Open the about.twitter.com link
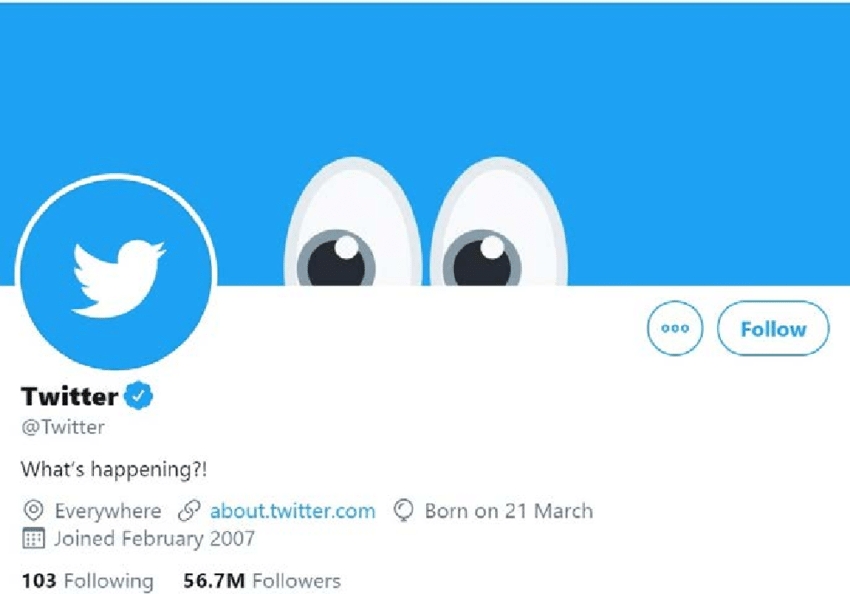850x594 pixels. click(292, 511)
